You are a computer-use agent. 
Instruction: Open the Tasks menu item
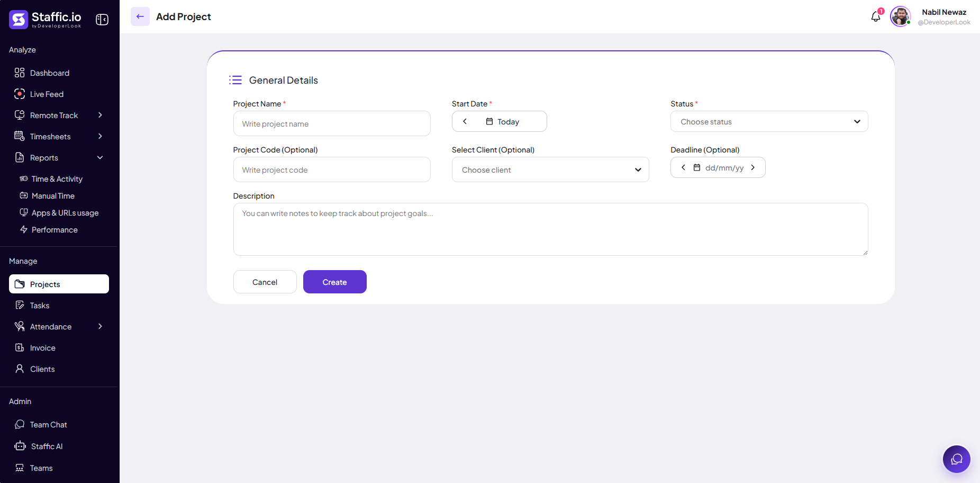59,305
